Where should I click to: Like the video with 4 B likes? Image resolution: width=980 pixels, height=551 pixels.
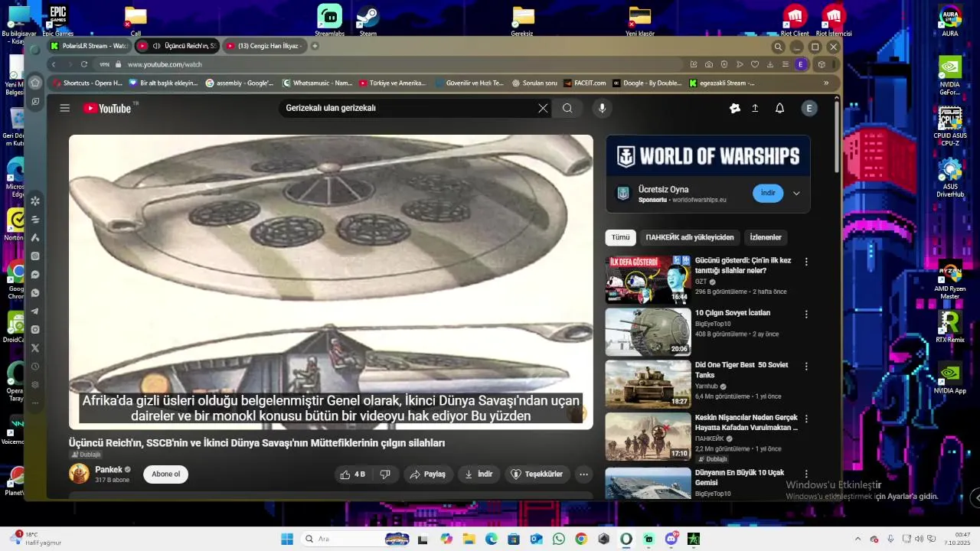[x=352, y=474]
